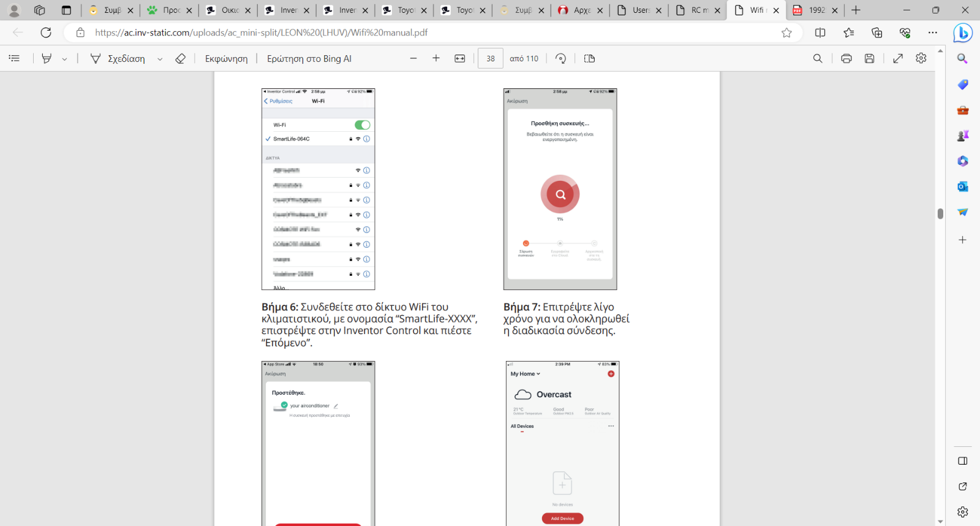Toggle fit-to-width view

(460, 58)
